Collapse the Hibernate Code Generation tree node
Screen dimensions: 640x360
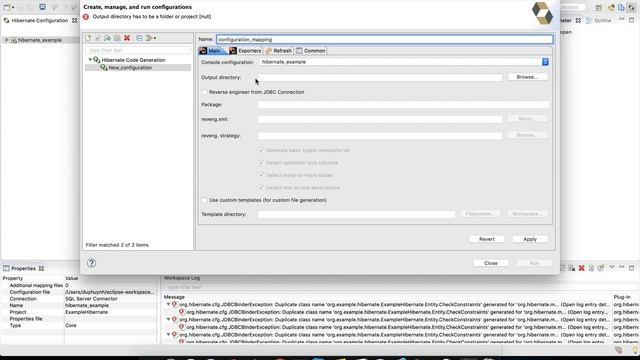[90, 60]
